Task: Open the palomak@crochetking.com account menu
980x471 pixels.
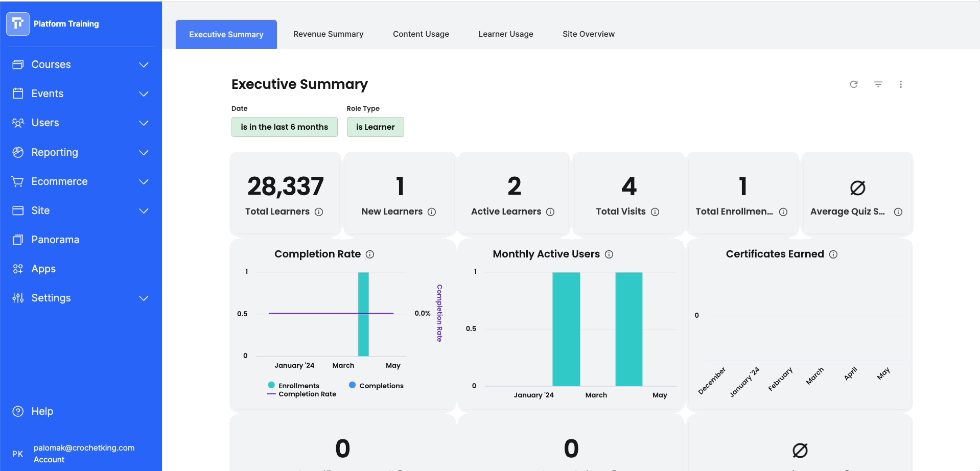Action: pos(84,453)
